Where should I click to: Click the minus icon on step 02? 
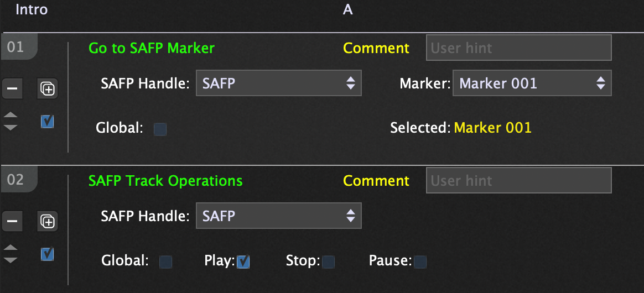[12, 221]
